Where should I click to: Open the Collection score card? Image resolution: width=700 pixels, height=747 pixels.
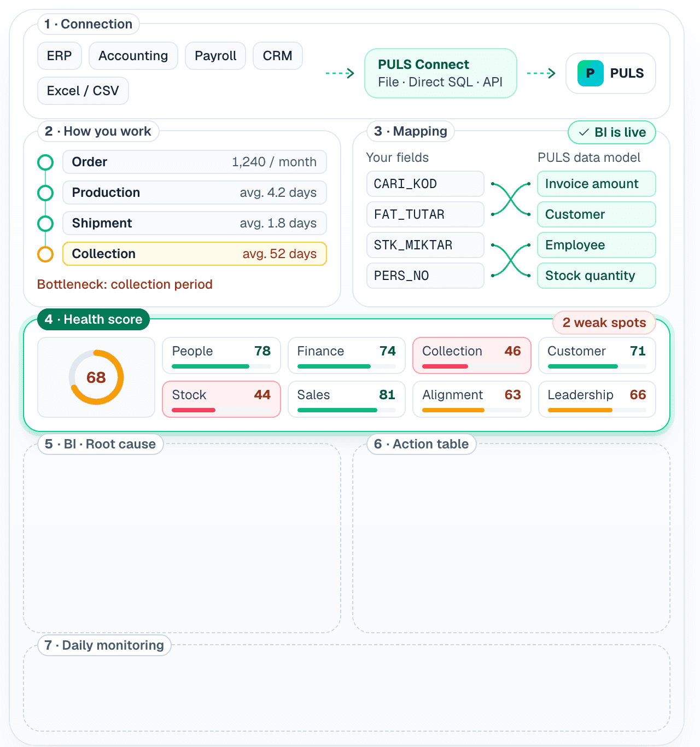(472, 355)
